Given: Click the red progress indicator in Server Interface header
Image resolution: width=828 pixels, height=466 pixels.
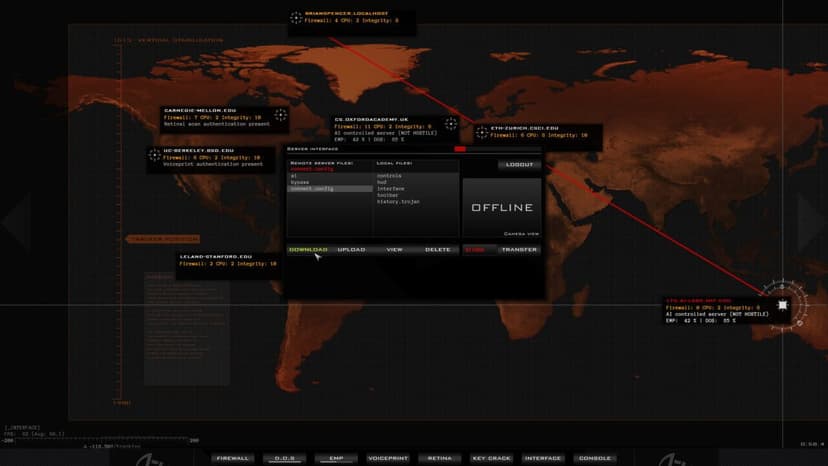Looking at the screenshot, I should coord(460,149).
